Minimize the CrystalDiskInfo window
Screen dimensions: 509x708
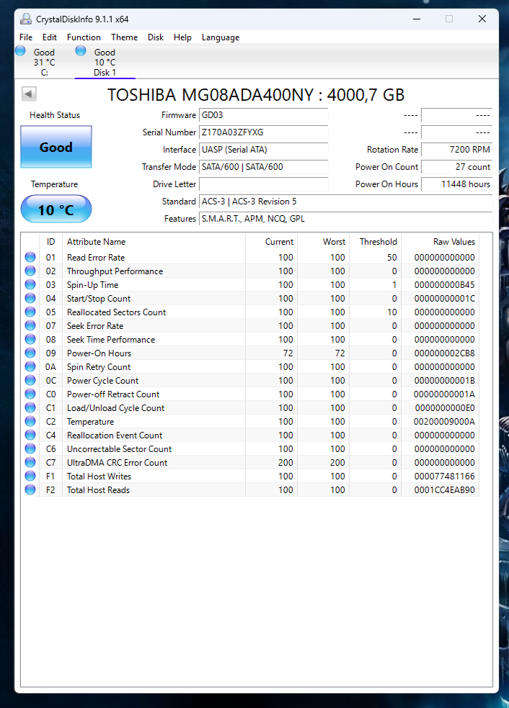coord(416,19)
